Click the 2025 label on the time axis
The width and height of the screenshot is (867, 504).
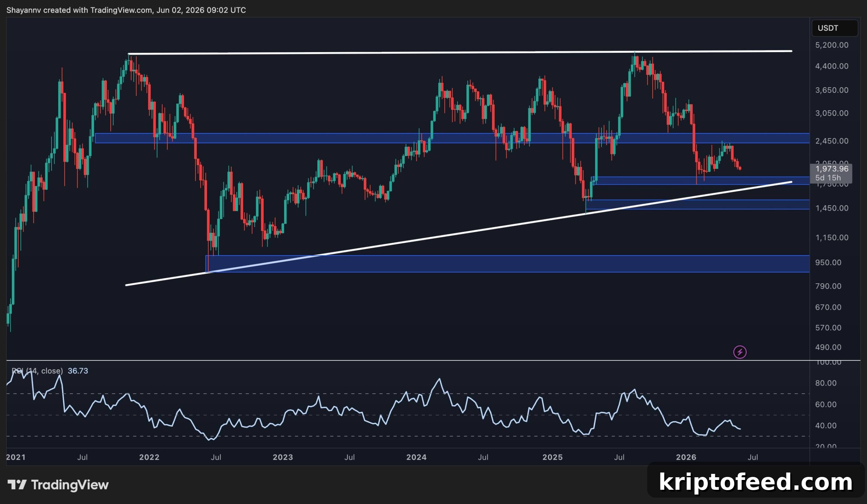(x=552, y=457)
